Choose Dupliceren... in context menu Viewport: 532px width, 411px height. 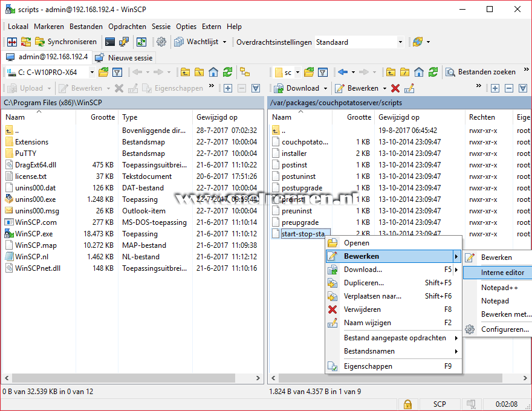(x=394, y=283)
